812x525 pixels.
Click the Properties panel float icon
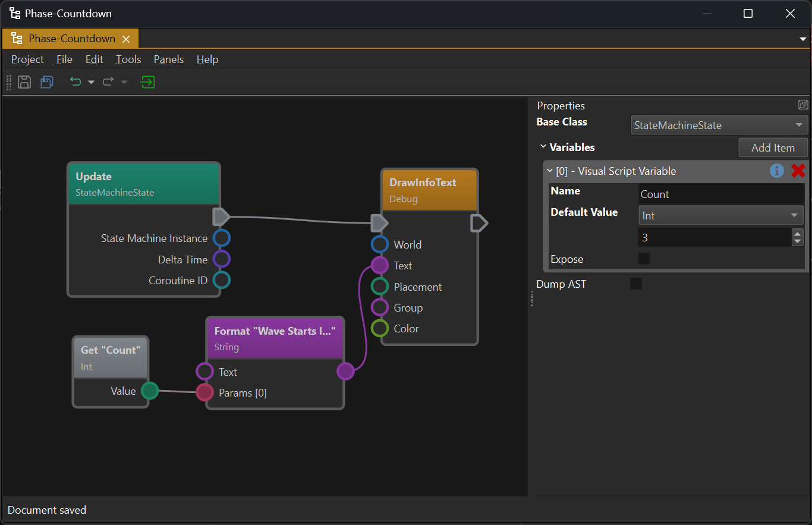(x=803, y=105)
